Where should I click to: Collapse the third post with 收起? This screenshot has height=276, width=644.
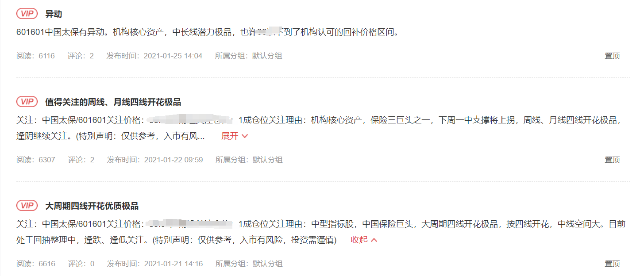pyautogui.click(x=364, y=240)
